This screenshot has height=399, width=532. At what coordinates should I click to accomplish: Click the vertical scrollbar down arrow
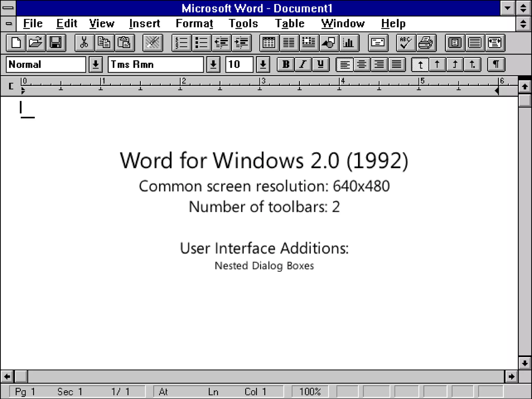[x=524, y=363]
